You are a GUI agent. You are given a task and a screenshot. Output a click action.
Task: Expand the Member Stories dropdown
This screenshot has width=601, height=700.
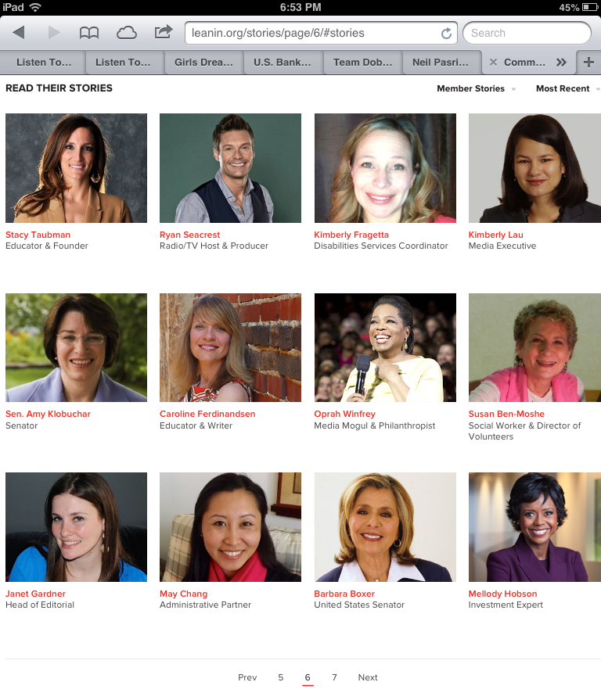(476, 88)
